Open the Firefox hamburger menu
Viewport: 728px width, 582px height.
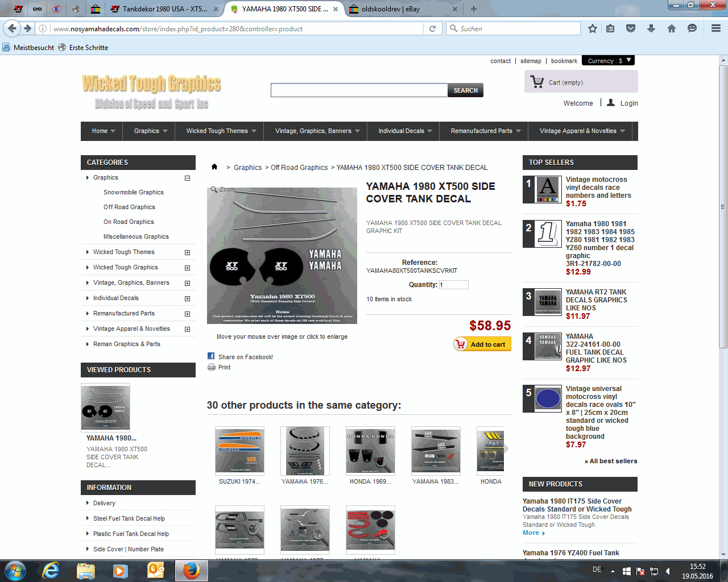(716, 28)
